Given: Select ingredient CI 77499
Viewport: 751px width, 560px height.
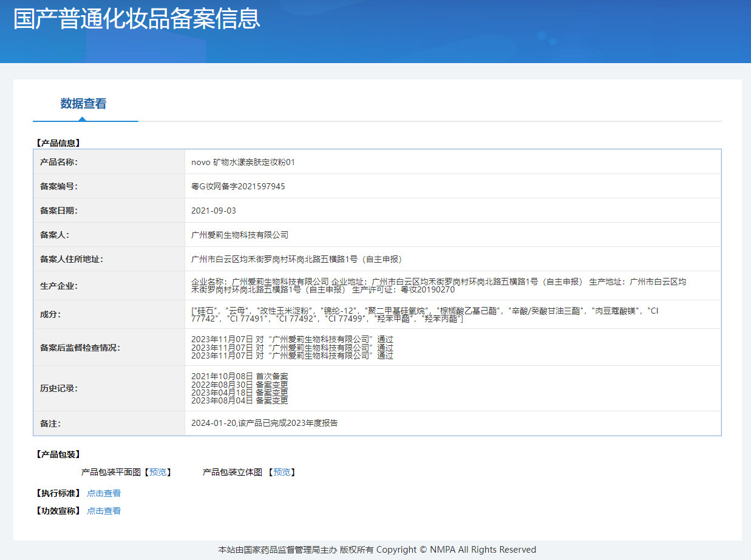Looking at the screenshot, I should (x=346, y=319).
